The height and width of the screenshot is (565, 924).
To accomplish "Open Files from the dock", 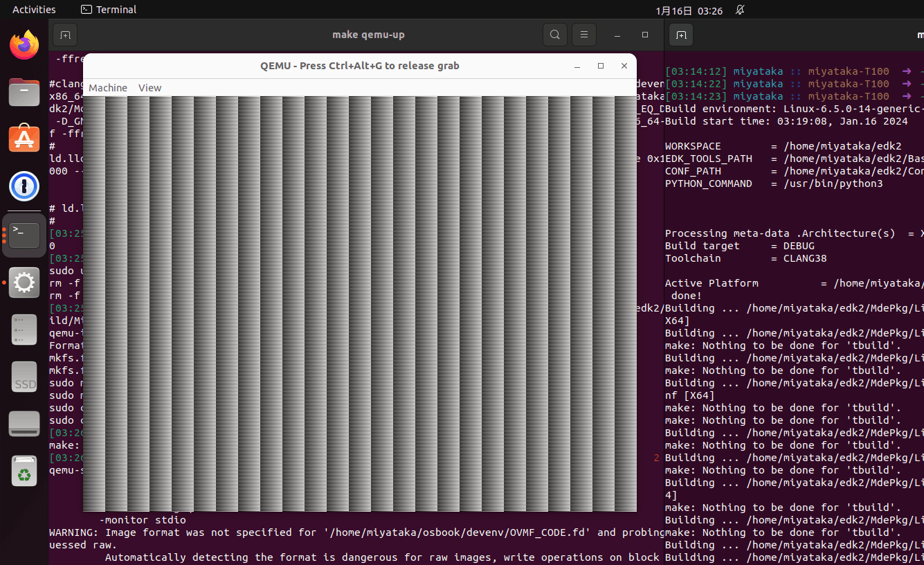I will click(24, 91).
